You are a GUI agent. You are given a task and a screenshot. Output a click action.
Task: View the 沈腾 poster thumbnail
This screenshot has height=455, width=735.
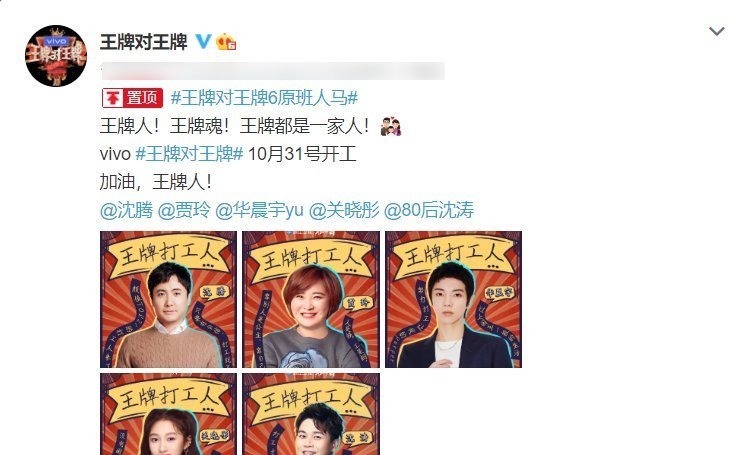[168, 299]
